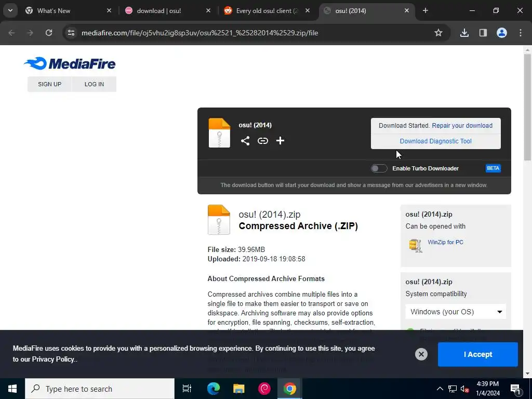Image resolution: width=532 pixels, height=399 pixels.
Task: Open a new browser tab
Action: point(425,10)
